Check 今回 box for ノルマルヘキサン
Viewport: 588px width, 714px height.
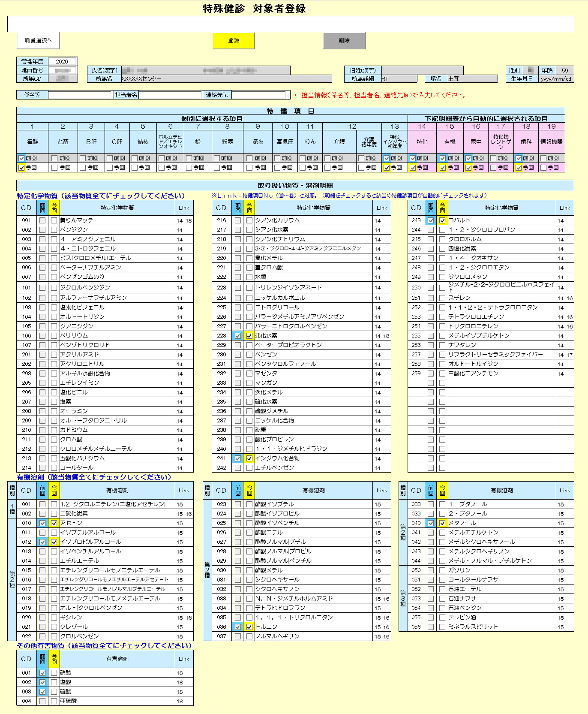click(249, 636)
